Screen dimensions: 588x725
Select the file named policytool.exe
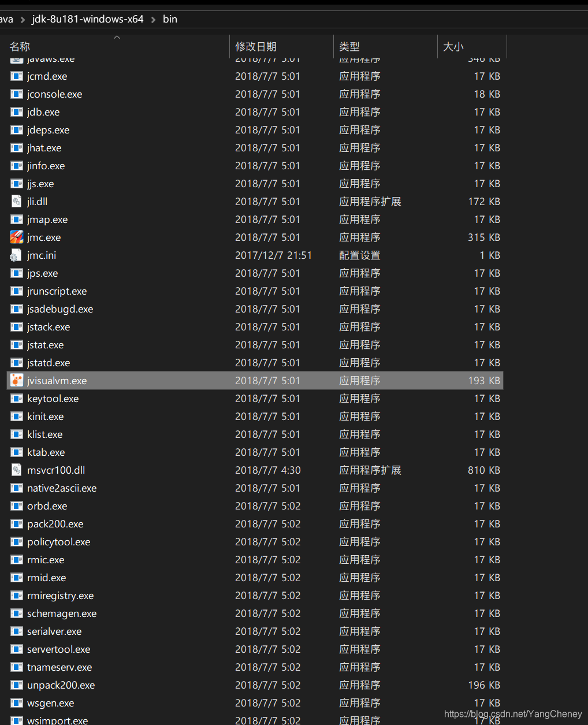coord(58,541)
